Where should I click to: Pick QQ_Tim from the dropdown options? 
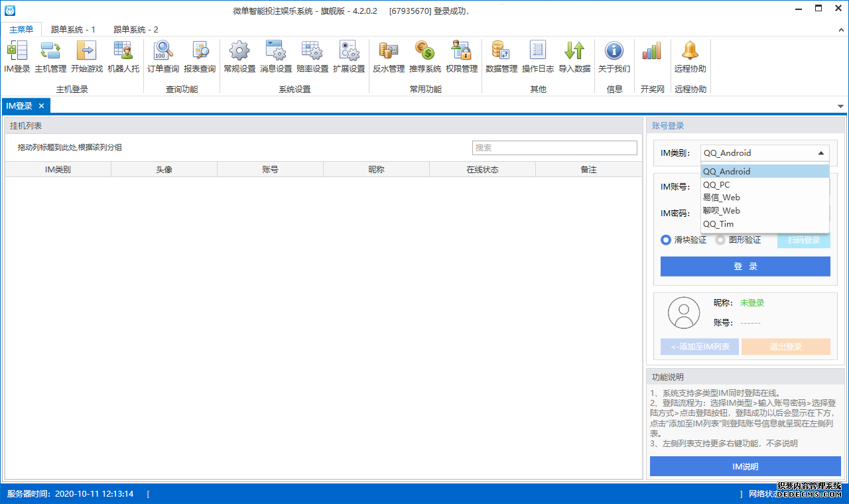tap(718, 224)
